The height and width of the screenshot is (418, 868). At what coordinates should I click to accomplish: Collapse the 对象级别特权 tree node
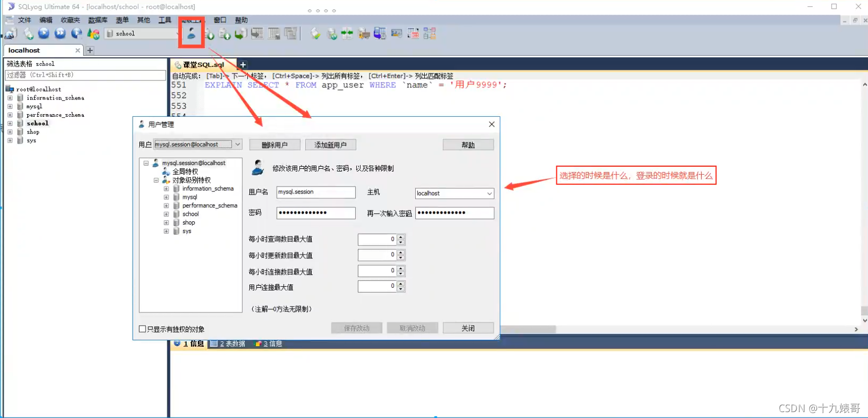[x=156, y=180]
